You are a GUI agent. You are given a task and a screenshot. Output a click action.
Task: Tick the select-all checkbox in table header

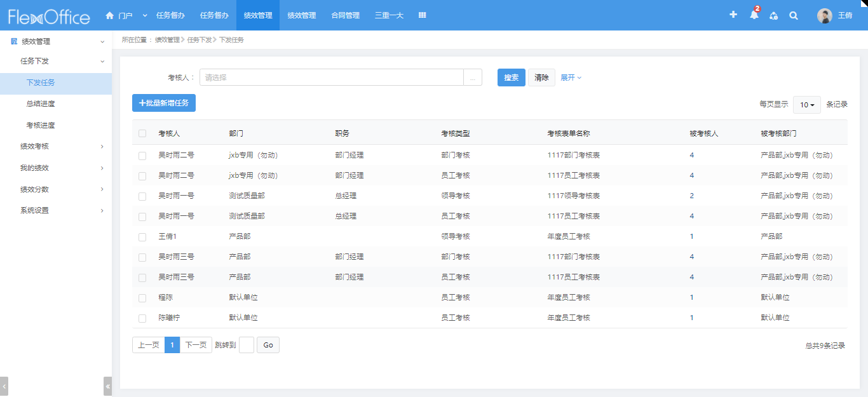[142, 133]
